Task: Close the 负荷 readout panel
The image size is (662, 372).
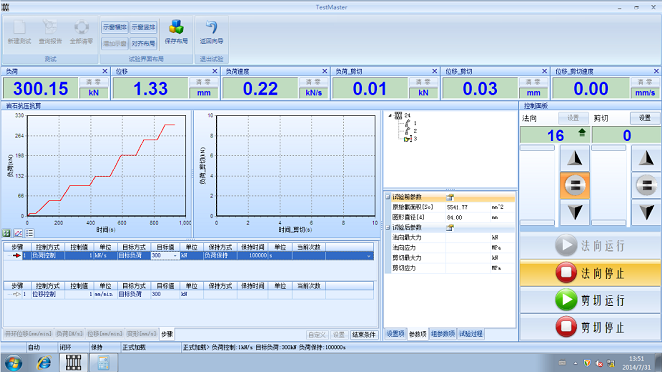Action: point(105,71)
